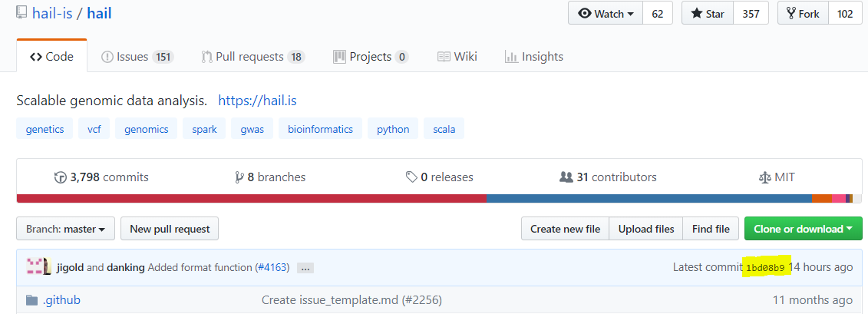This screenshot has height=314, width=868.
Task: Click the Find file button
Action: pos(711,229)
